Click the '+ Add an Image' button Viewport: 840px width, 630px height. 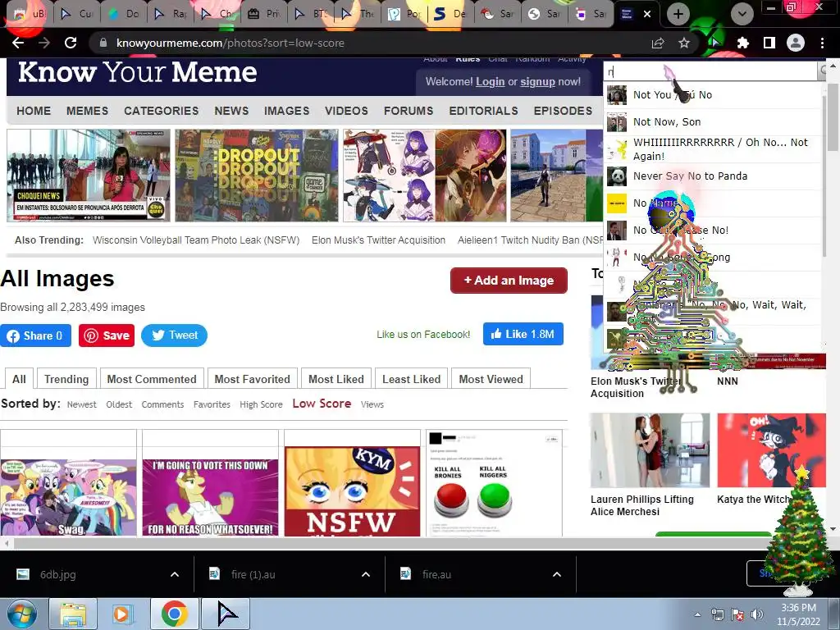click(x=509, y=281)
